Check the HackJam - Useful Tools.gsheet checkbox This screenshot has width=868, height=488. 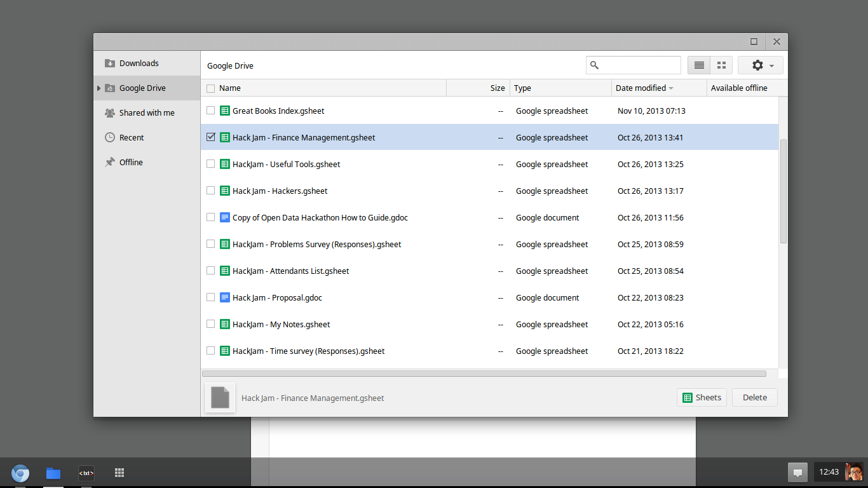tap(210, 164)
